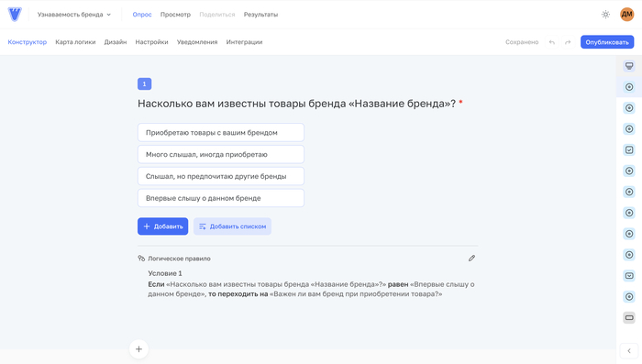Viewport: 642px width, 364px height.
Task: Click the Добавить списком button
Action: pos(233,226)
